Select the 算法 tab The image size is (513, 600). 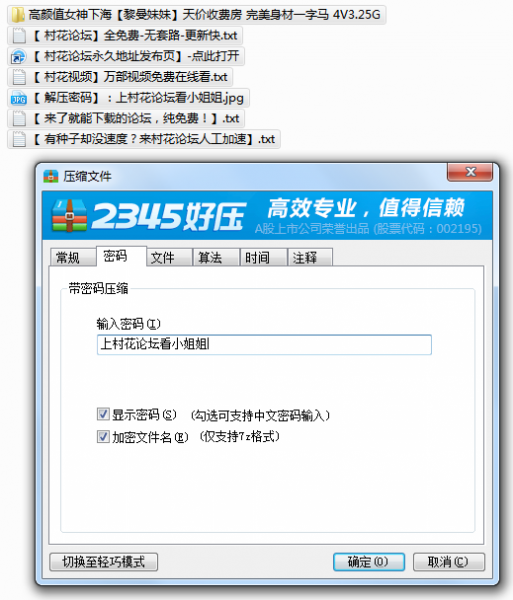217,257
